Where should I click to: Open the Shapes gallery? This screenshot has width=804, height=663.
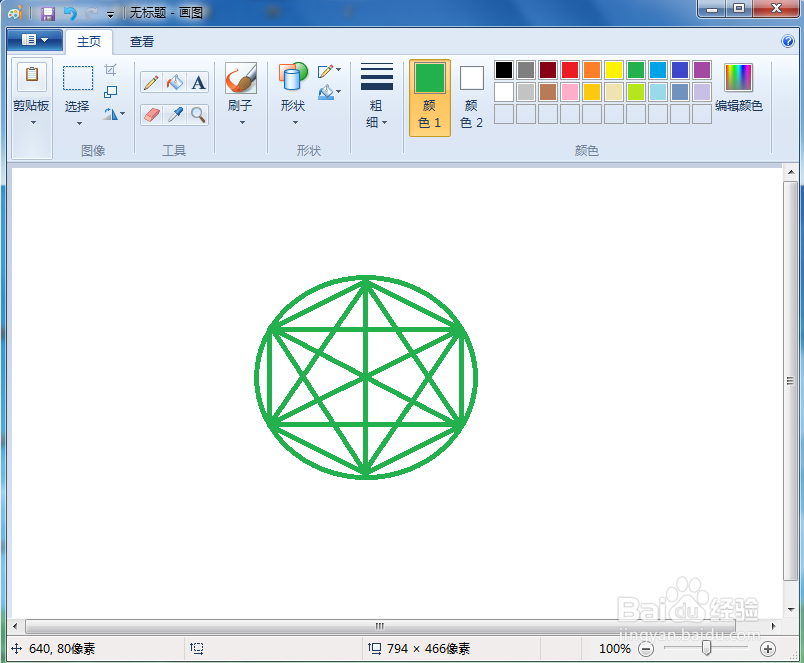[x=293, y=78]
